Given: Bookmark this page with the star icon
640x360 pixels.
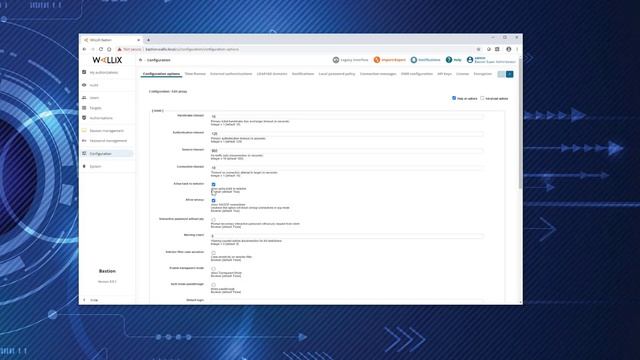Looking at the screenshot, I should [478, 49].
